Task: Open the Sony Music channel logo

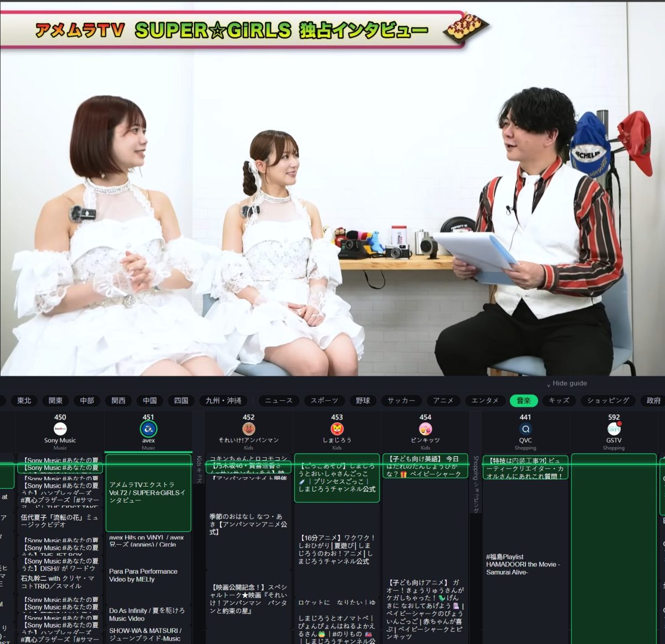Action: pyautogui.click(x=60, y=429)
